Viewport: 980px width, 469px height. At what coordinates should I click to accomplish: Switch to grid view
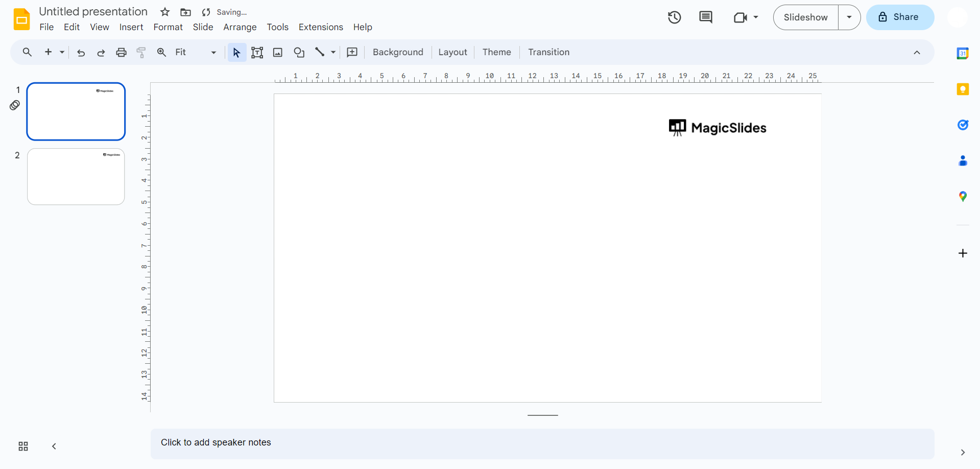point(23,447)
